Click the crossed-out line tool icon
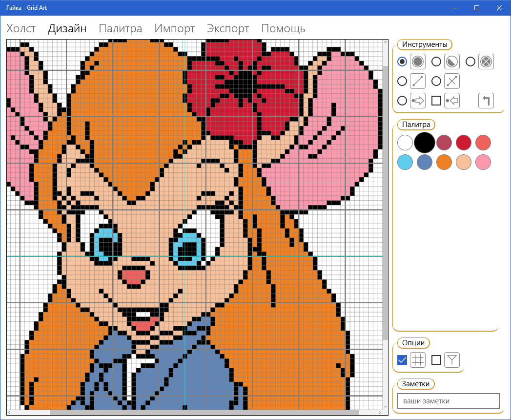 451,81
